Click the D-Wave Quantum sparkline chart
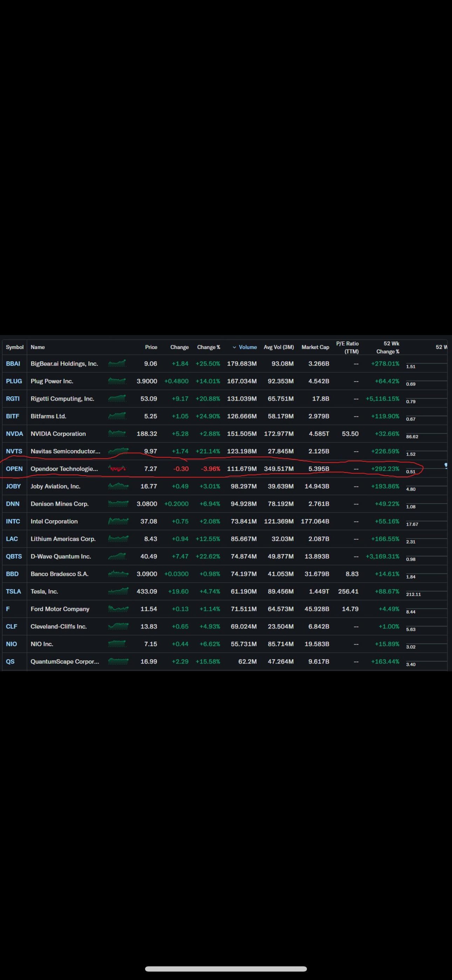Screen dimensions: 452x980 pyautogui.click(x=117, y=556)
